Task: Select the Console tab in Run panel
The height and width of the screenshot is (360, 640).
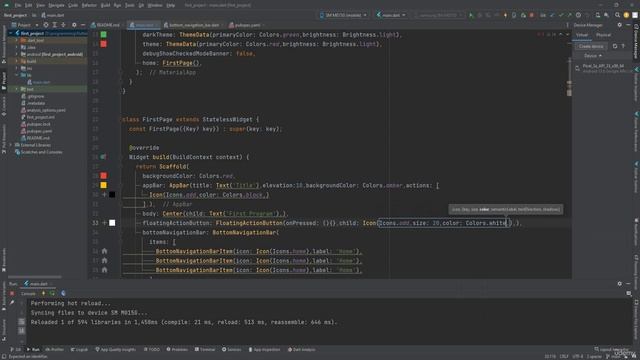Action: pyautogui.click(x=28, y=293)
